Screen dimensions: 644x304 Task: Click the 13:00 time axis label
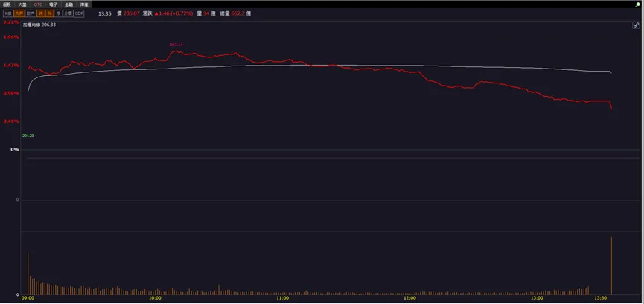point(537,298)
